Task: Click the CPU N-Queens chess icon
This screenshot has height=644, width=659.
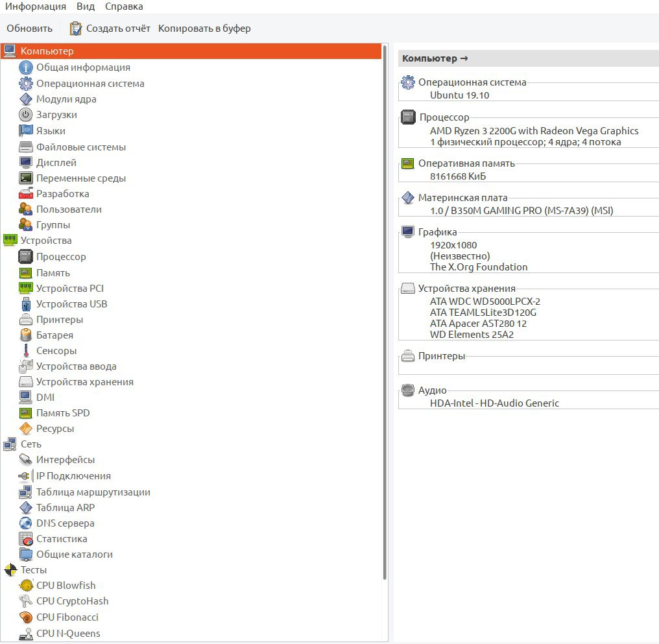Action: (x=26, y=633)
